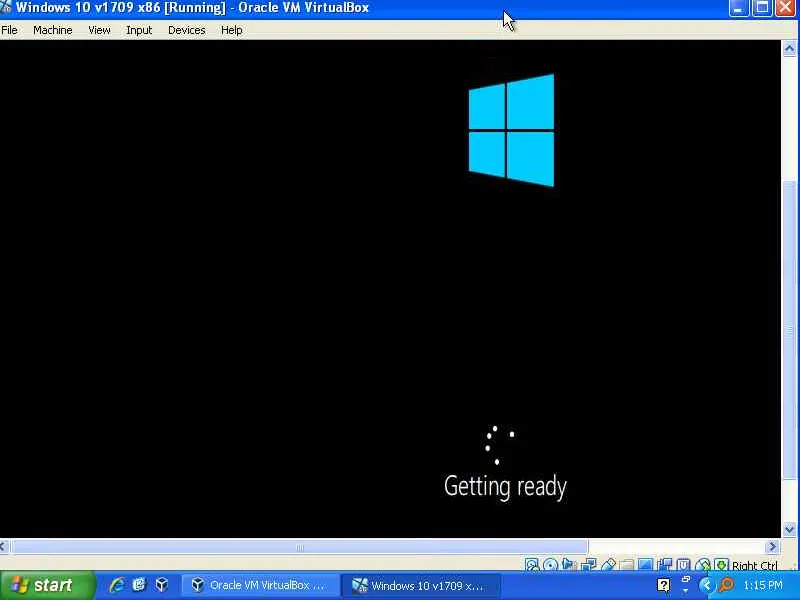
Task: Click the Right Ctrl host key indicator
Action: coord(755,565)
